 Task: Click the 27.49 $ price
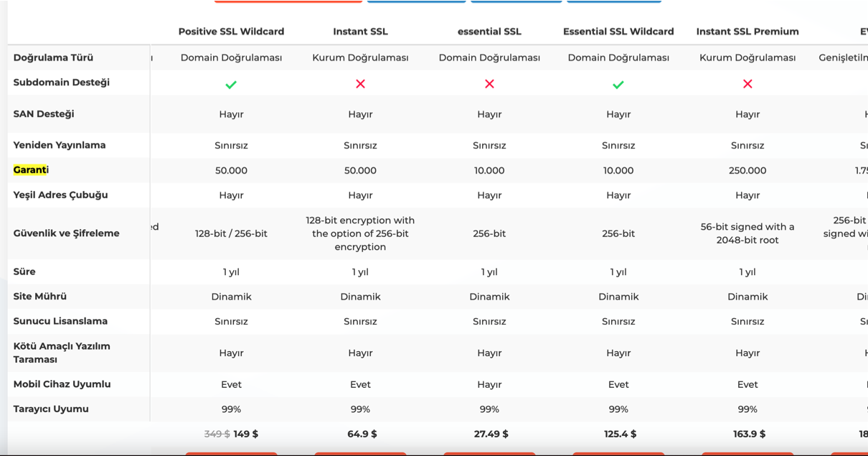click(x=489, y=434)
